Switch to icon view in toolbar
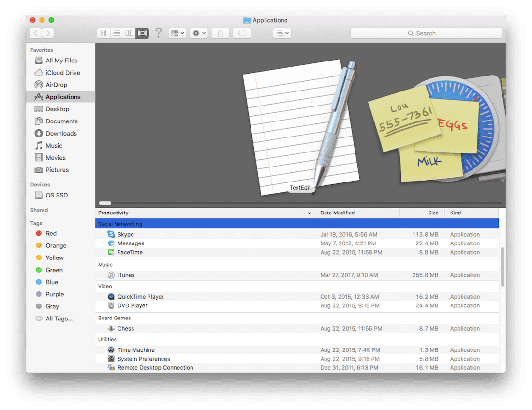Image resolution: width=532 pixels, height=410 pixels. point(103,33)
